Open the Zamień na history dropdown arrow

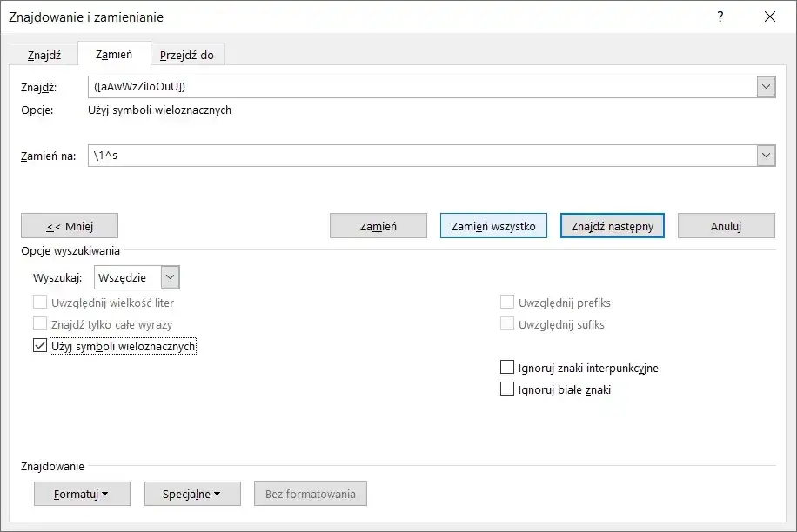766,156
